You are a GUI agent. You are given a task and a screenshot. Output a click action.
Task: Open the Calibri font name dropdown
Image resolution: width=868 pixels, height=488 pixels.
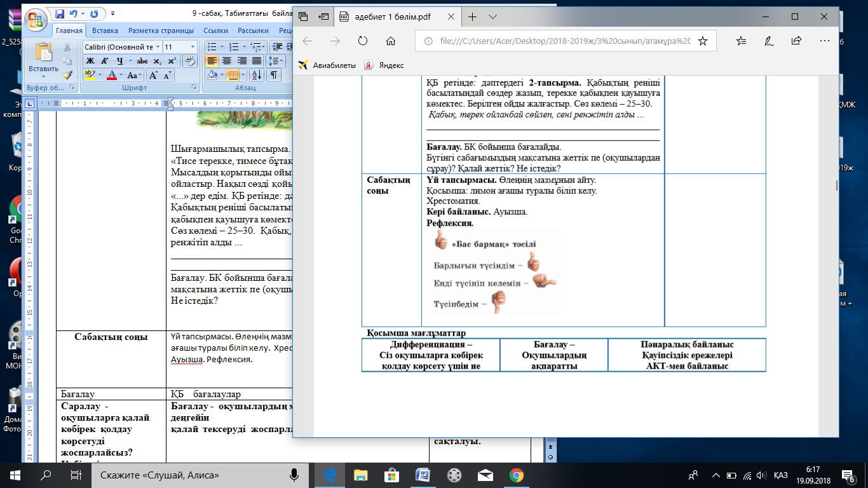[x=157, y=47]
